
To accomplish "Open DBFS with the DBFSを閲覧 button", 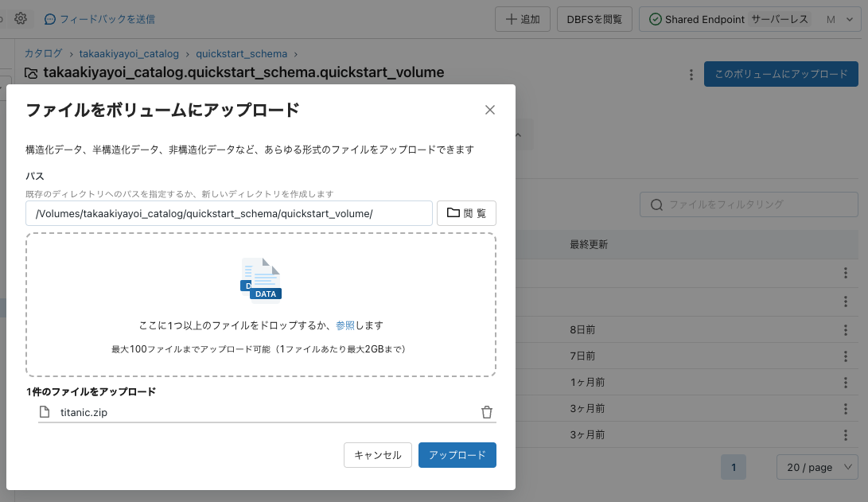I will point(594,19).
